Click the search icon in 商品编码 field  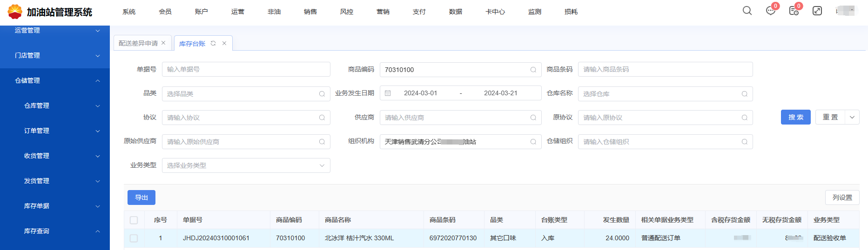[533, 70]
